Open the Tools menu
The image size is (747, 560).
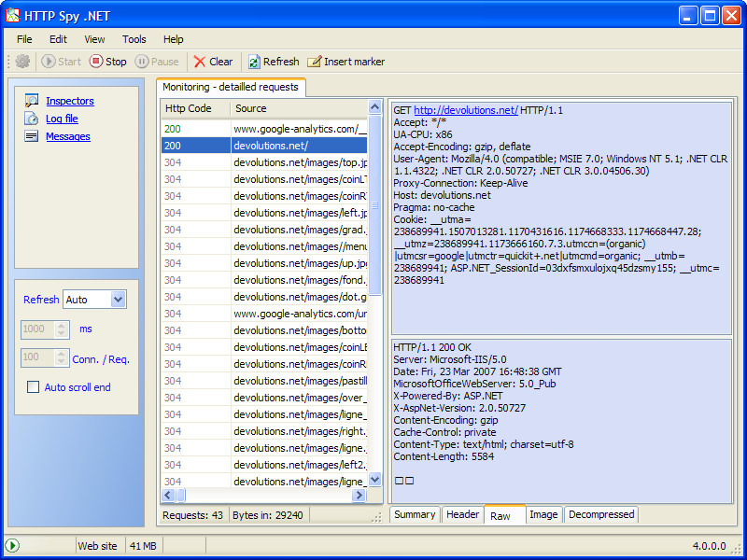pos(134,39)
